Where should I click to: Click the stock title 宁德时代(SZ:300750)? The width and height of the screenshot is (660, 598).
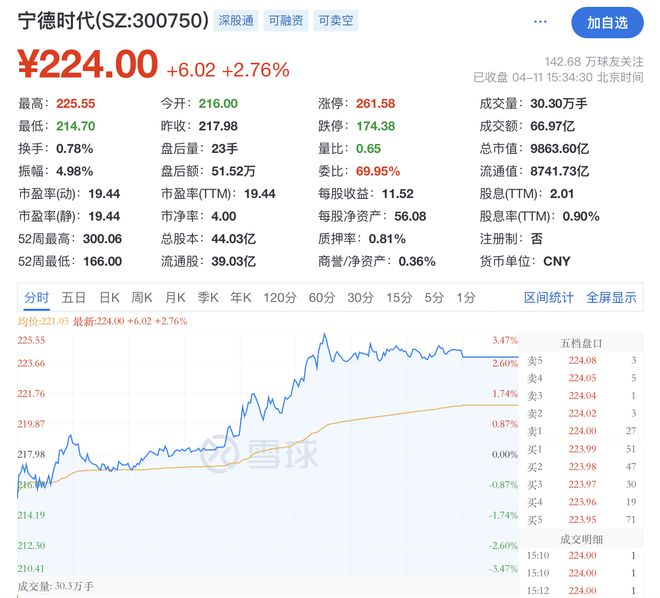pyautogui.click(x=113, y=21)
